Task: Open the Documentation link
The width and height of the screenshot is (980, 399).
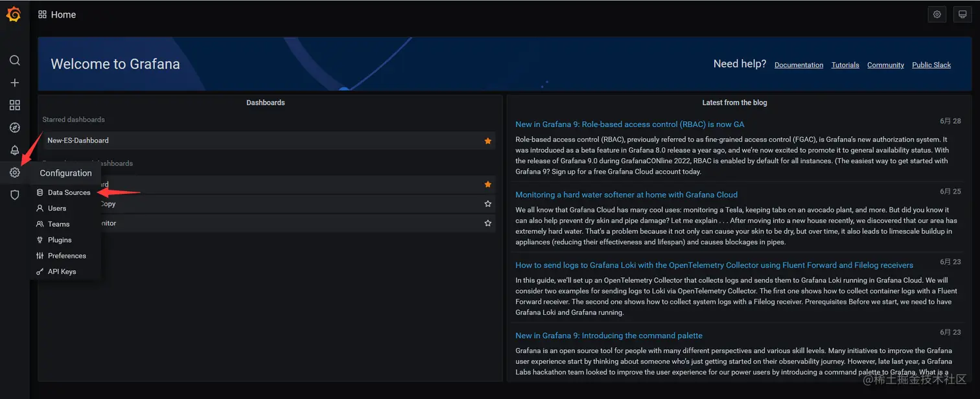Action: [x=799, y=65]
